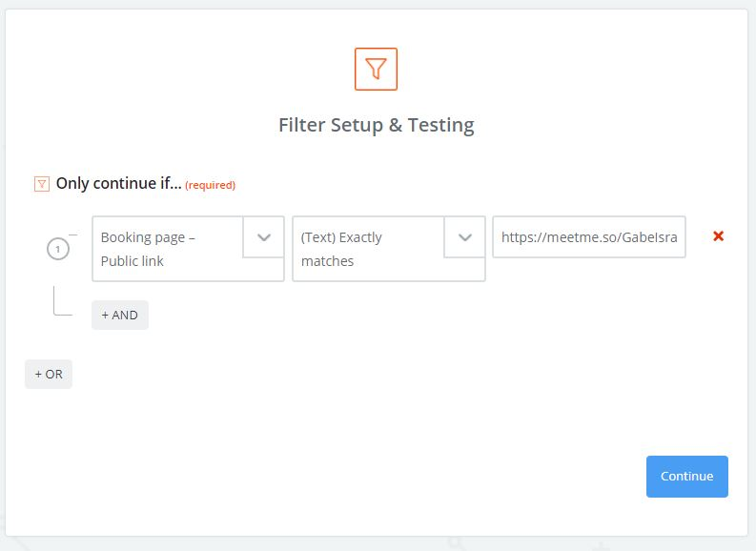The width and height of the screenshot is (756, 551).
Task: Expand the Exactly matches condition chevron
Action: 464,237
